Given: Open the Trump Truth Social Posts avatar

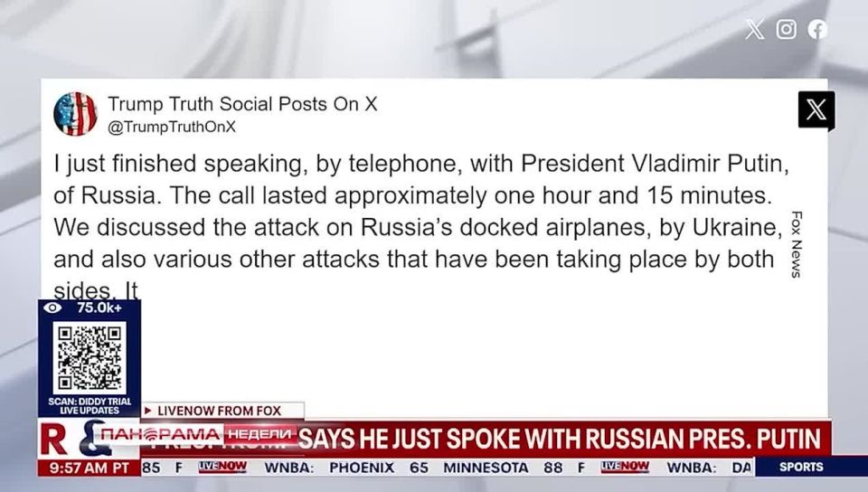Looking at the screenshot, I should point(75,114).
